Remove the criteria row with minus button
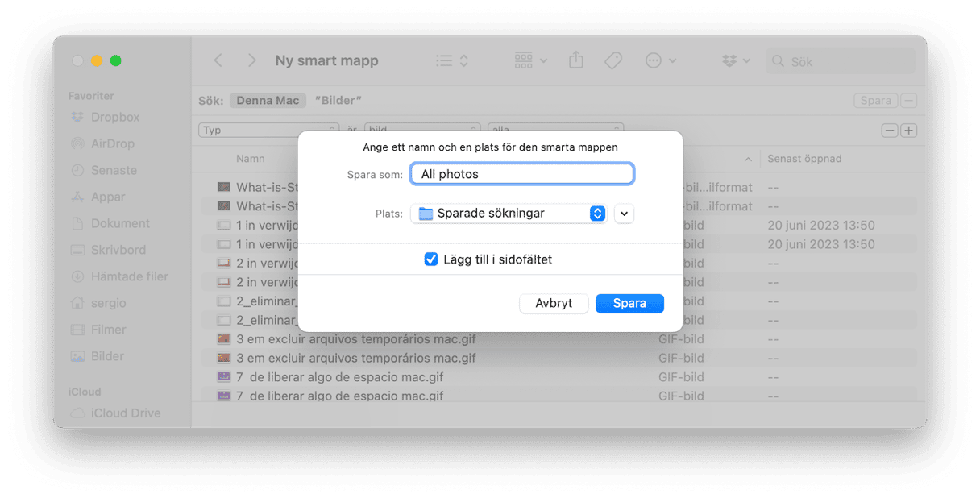The width and height of the screenshot is (980, 498). (x=890, y=131)
